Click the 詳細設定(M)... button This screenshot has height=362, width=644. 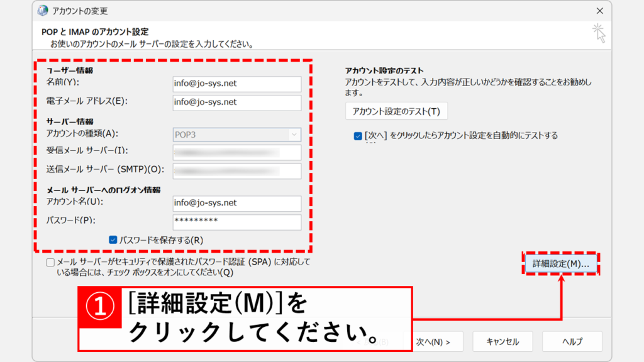point(560,263)
